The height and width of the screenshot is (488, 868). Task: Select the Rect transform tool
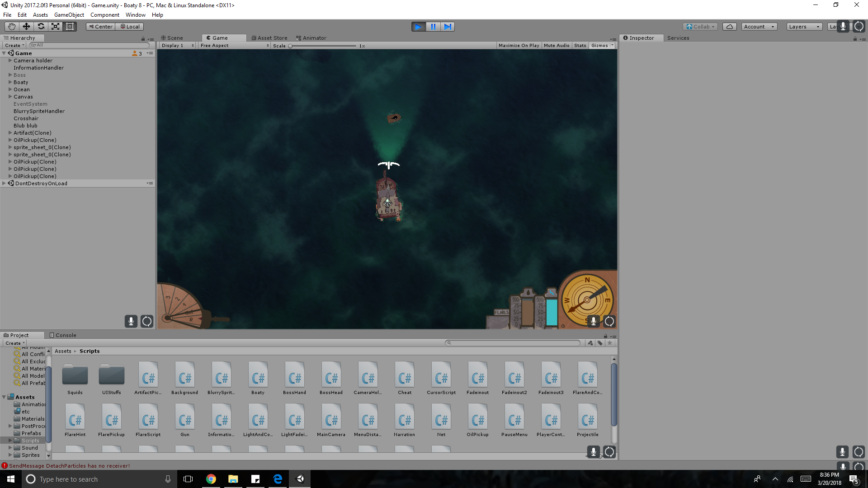click(70, 27)
